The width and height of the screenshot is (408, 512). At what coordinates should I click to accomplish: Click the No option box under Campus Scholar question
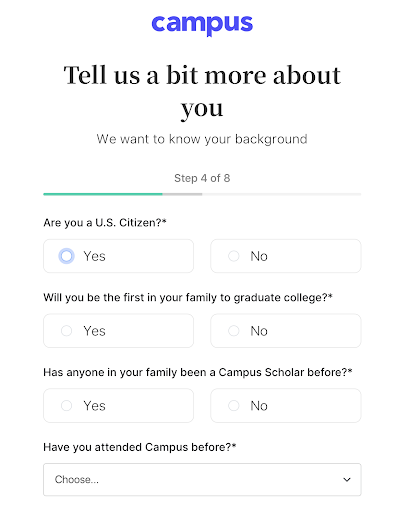pyautogui.click(x=286, y=405)
